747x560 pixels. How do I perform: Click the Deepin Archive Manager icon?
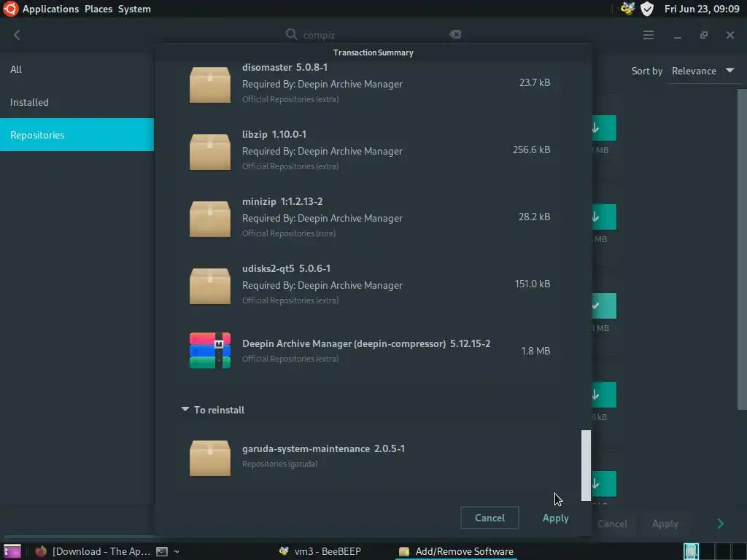click(x=210, y=351)
